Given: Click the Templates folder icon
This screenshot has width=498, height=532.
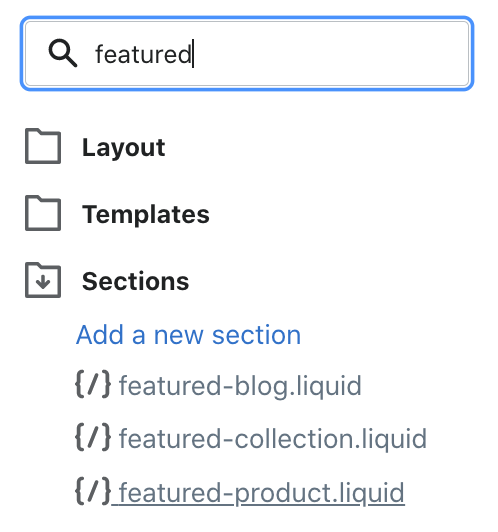Looking at the screenshot, I should tap(43, 213).
